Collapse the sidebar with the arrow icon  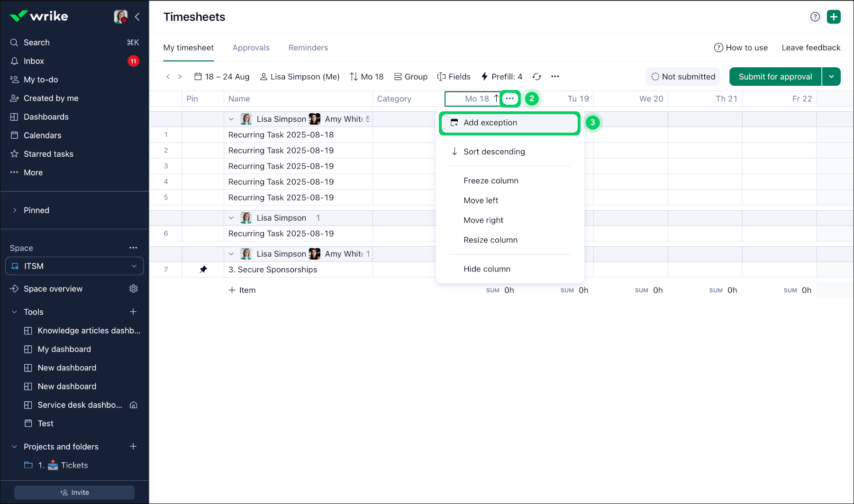[x=137, y=17]
